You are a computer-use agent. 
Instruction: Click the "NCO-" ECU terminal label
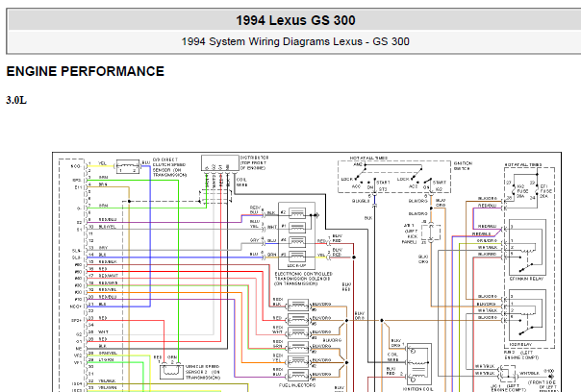click(x=76, y=166)
